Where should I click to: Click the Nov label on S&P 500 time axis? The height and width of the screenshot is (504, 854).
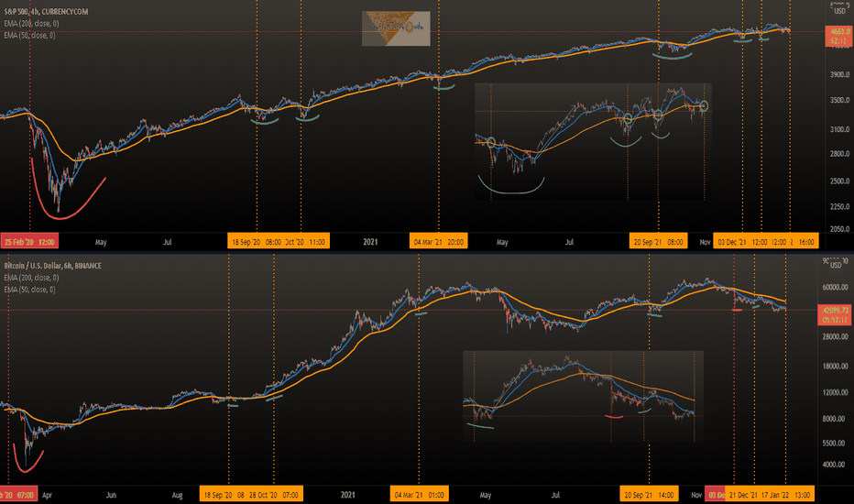pos(705,242)
